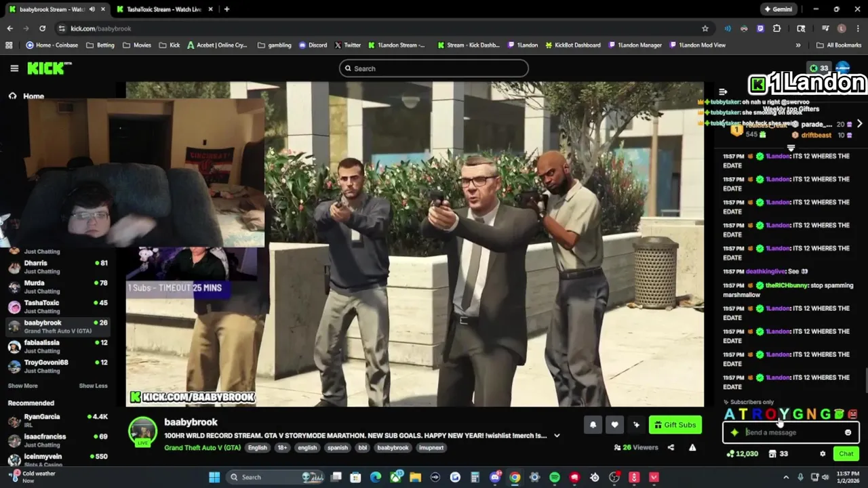The image size is (868, 488).
Task: Send message with Chat button
Action: point(846,454)
